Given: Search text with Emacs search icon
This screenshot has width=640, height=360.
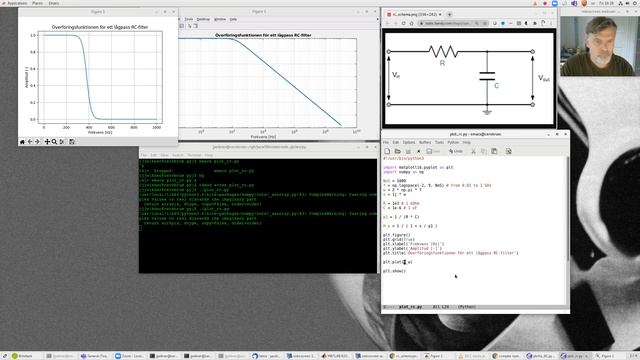Looking at the screenshot, I should [x=509, y=151].
